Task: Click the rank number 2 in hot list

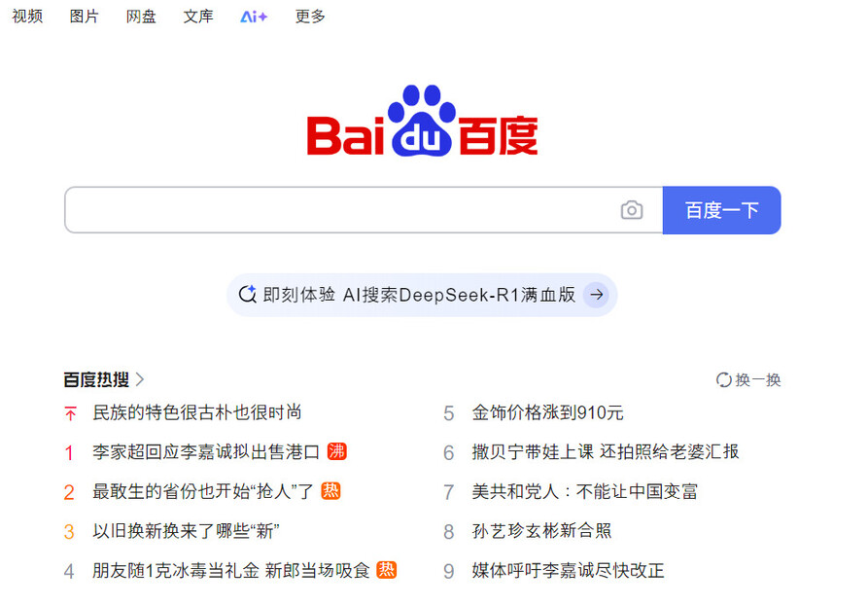Action: tap(69, 492)
